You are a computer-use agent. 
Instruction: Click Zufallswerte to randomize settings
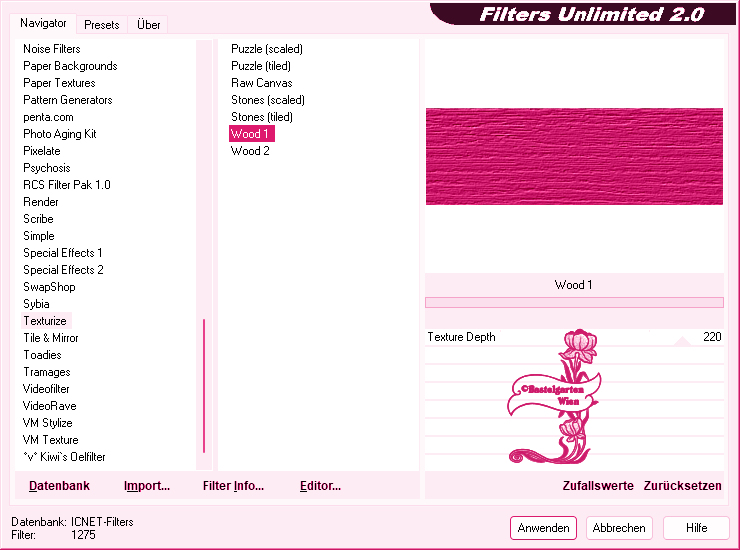pyautogui.click(x=598, y=486)
